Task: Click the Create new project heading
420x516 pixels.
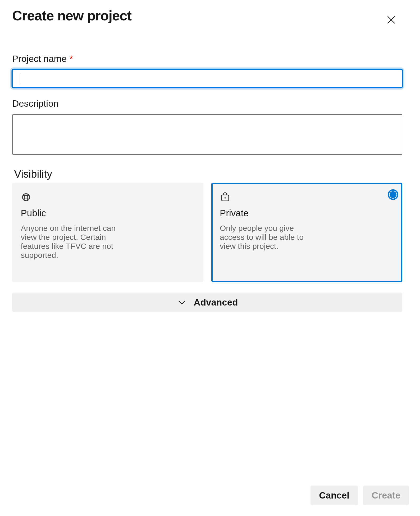Action: coord(72,16)
